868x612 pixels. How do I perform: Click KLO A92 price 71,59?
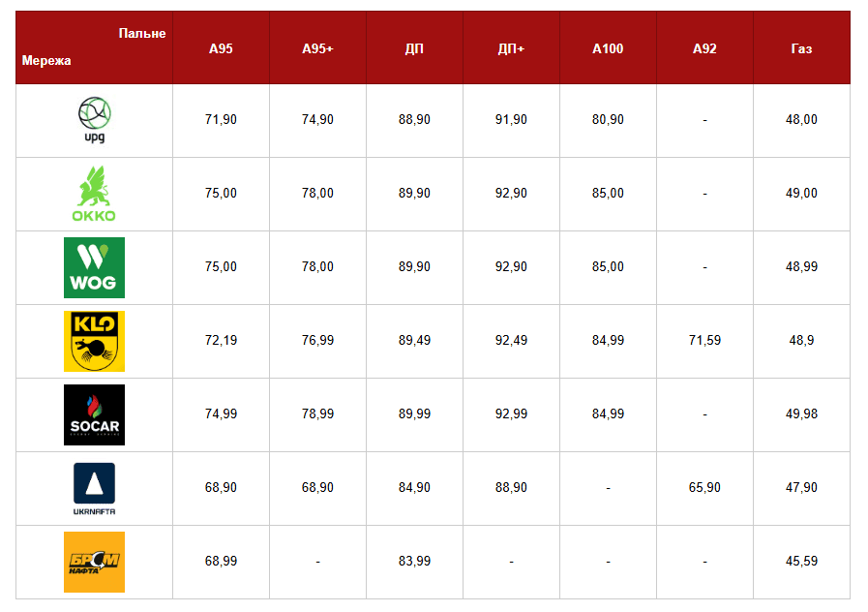[704, 341]
